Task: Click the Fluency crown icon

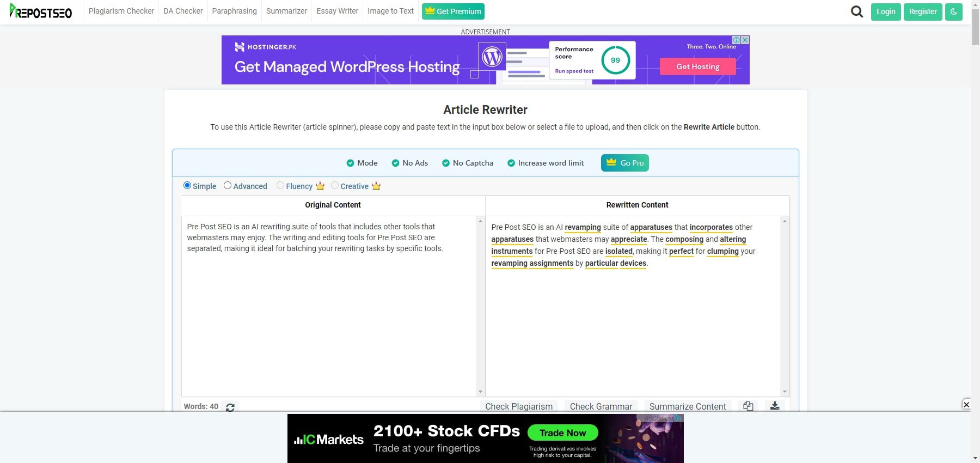Action: coord(320,186)
